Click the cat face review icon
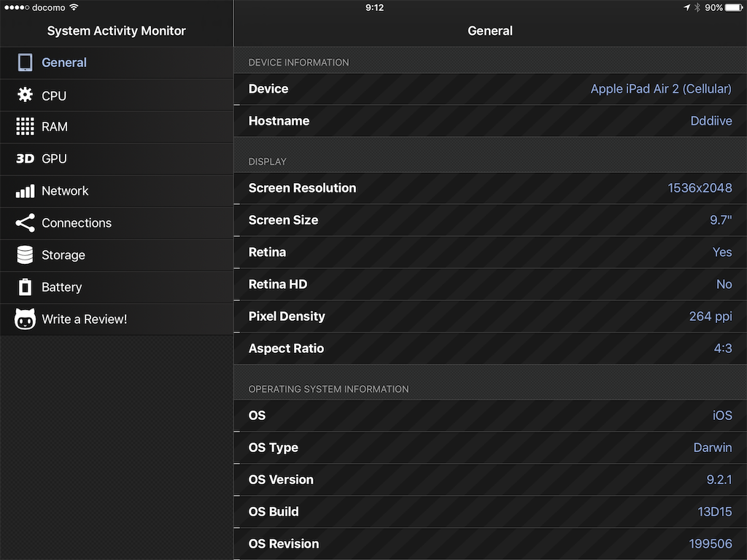The height and width of the screenshot is (560, 747). 25,319
